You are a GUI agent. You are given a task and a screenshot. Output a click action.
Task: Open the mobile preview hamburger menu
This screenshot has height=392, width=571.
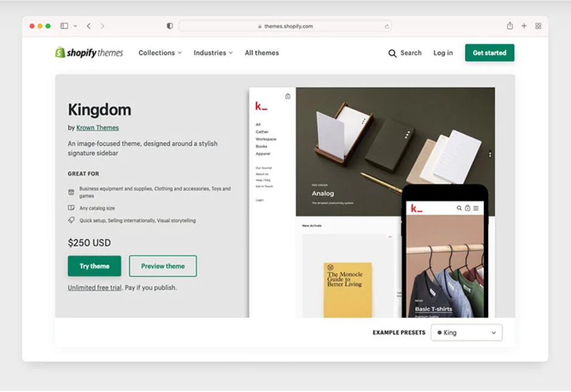(x=476, y=208)
